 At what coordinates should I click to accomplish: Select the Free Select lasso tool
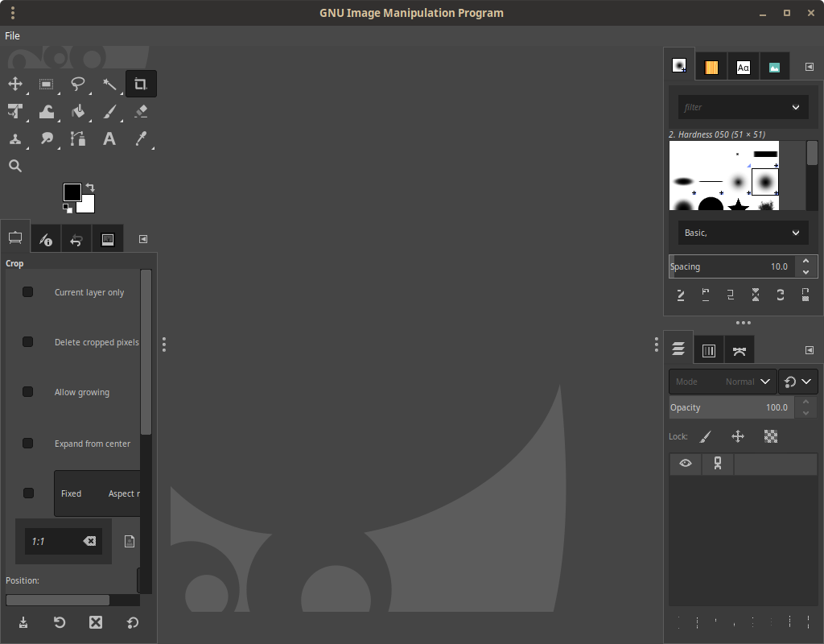pyautogui.click(x=78, y=84)
